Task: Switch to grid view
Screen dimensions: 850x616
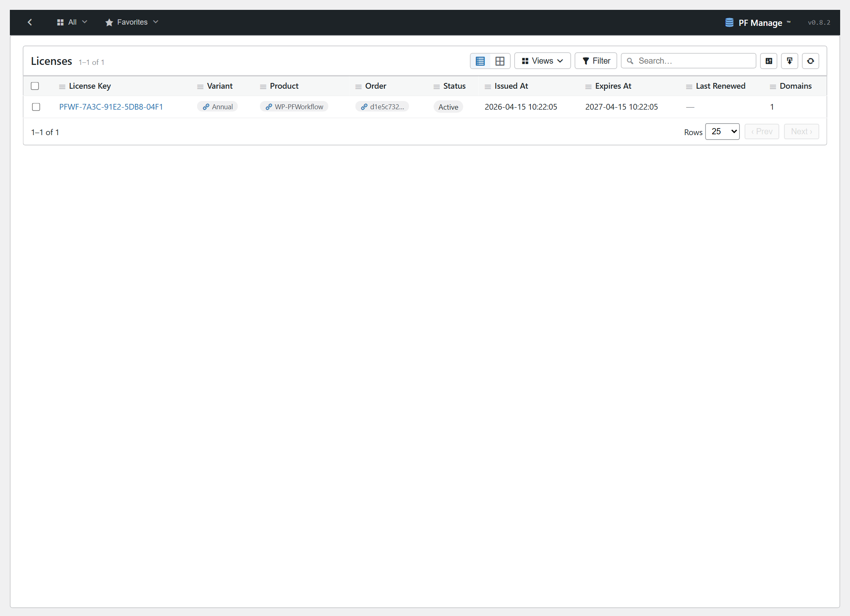Action: [500, 61]
